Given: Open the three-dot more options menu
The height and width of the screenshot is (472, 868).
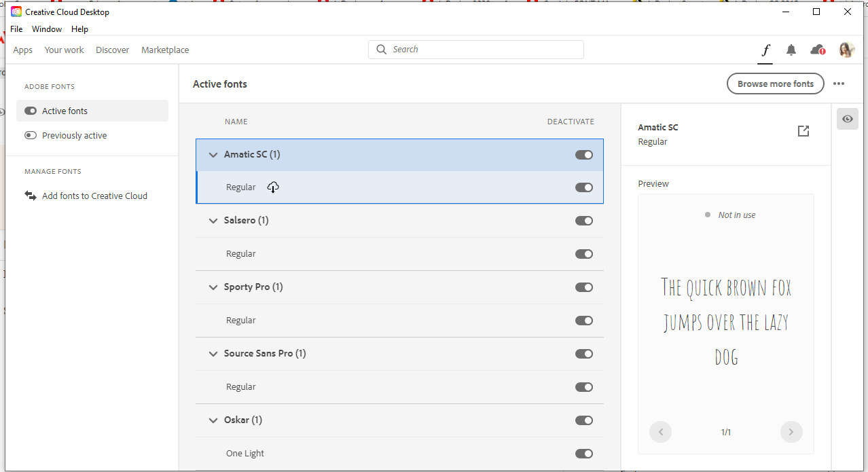Looking at the screenshot, I should coord(839,84).
